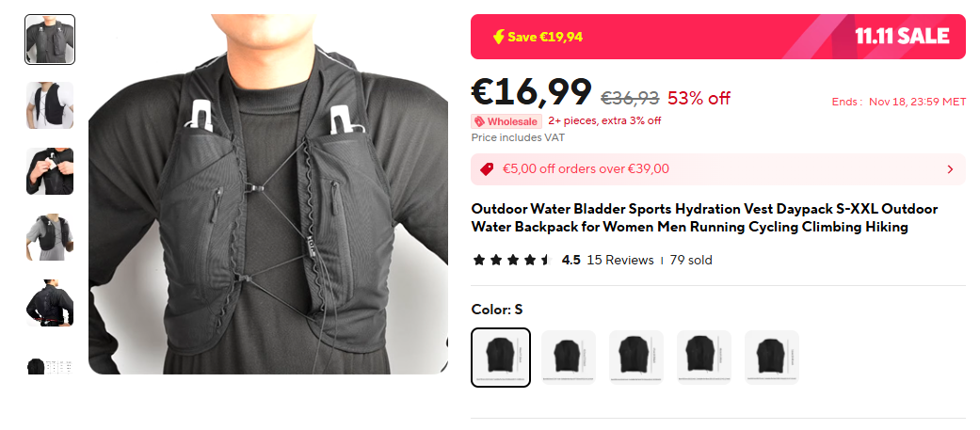The width and height of the screenshot is (980, 430).
Task: Click the main hydration vest product image
Action: (268, 195)
